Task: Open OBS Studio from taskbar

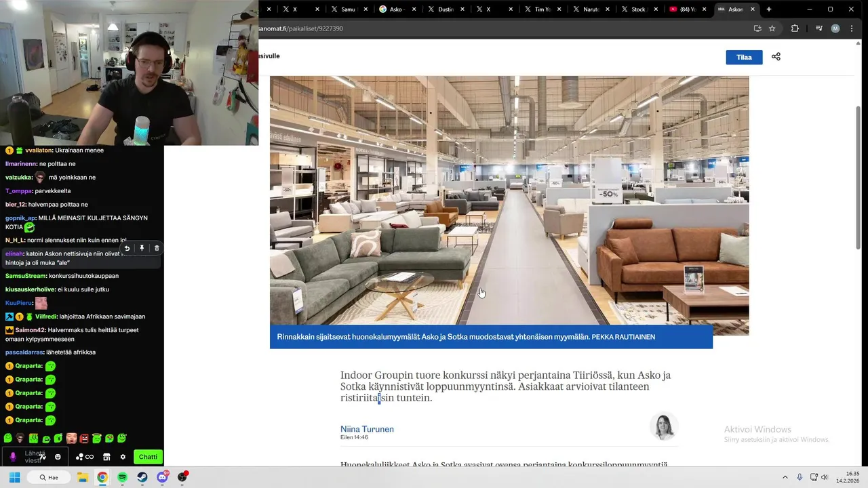Action: (182, 477)
